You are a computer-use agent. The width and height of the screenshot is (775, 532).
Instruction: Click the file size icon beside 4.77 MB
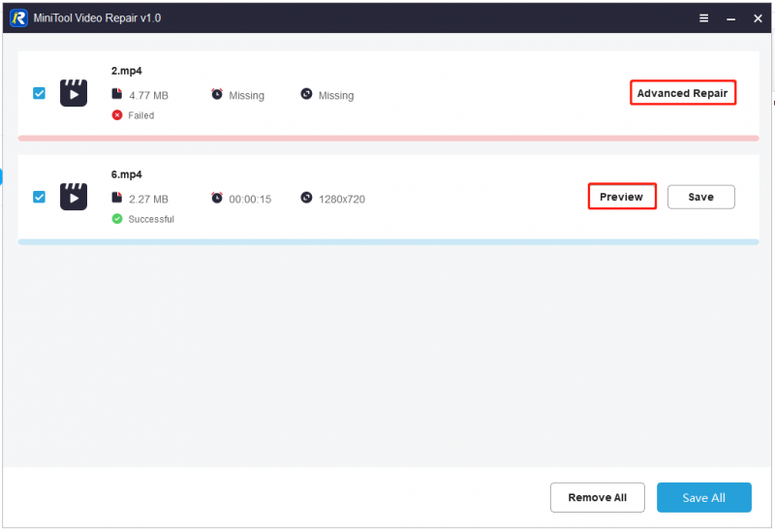click(x=116, y=94)
